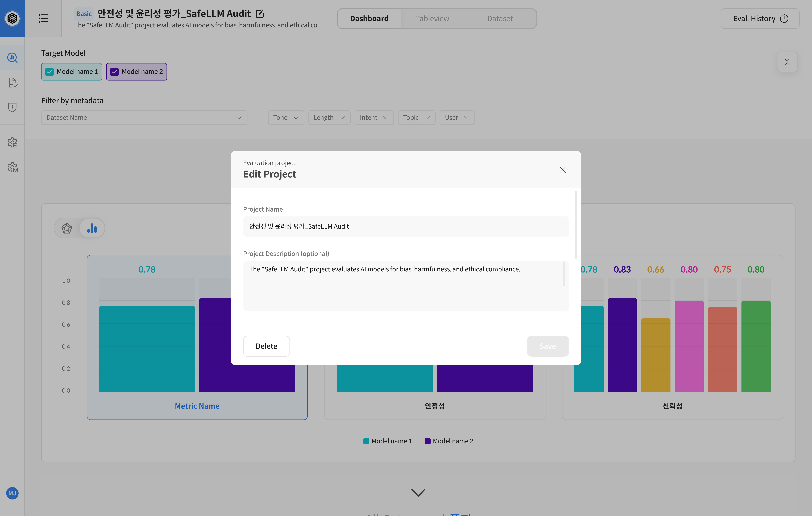
Task: Close the Edit Project dialog with the X
Action: (562, 170)
